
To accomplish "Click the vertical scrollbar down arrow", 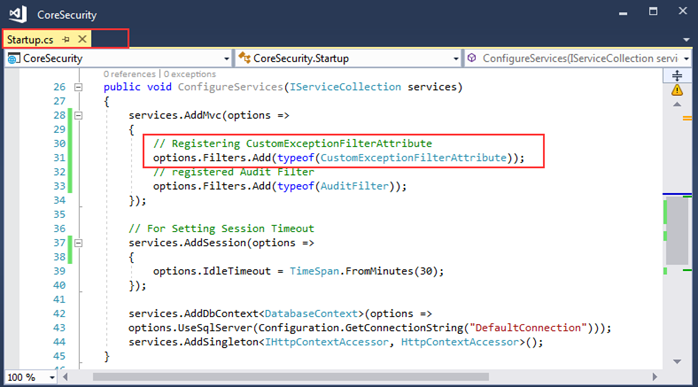I will (677, 361).
